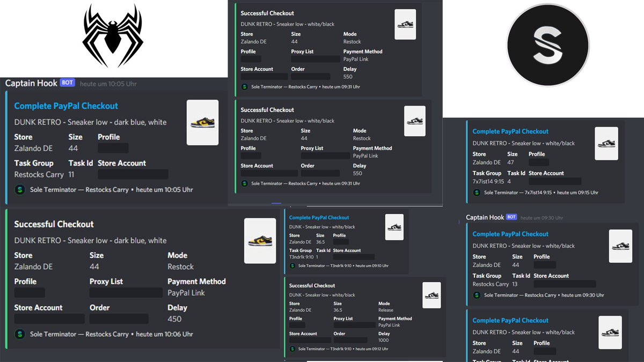Image resolution: width=644 pixels, height=362 pixels.
Task: Open sneaker thumbnail in lower Delay 550 embed
Action: click(x=415, y=121)
